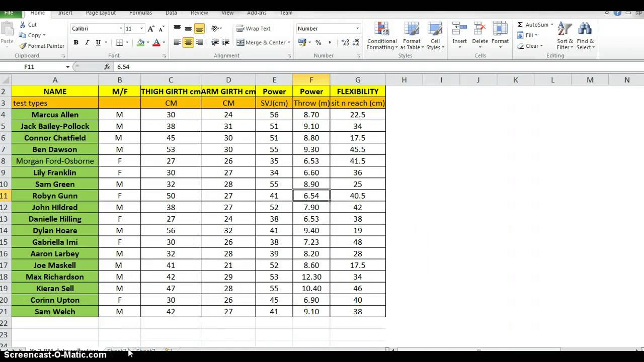Toggle Wrap Text
This screenshot has width=644, height=362.
pos(254,29)
